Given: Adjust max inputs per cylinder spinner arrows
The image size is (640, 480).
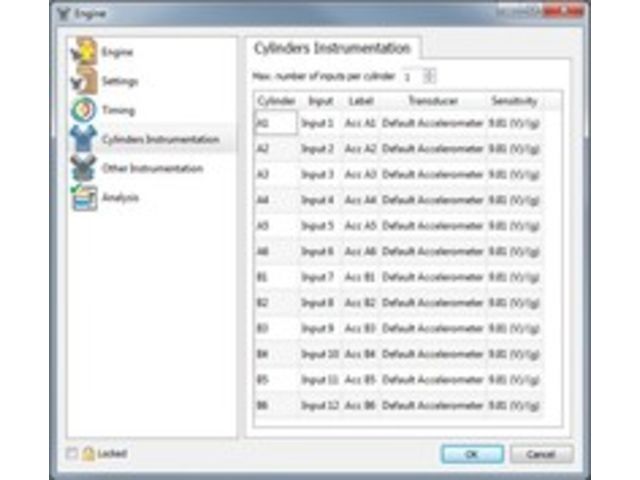Looking at the screenshot, I should [429, 76].
